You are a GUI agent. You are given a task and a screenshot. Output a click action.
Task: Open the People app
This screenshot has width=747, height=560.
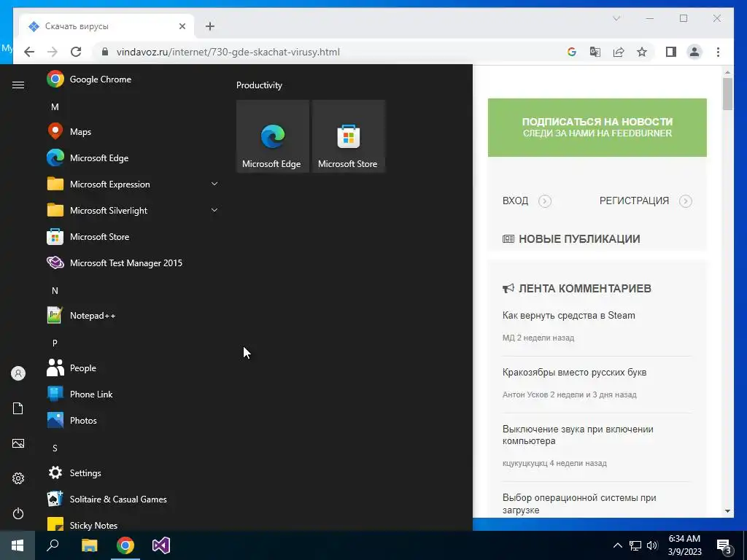pyautogui.click(x=133, y=367)
